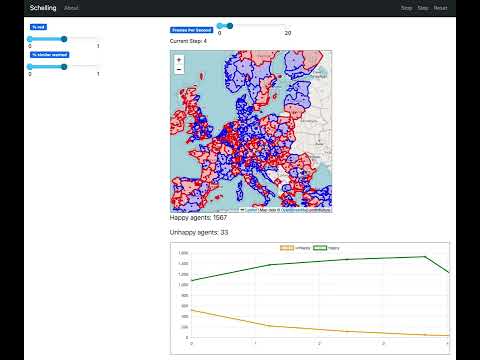Toggle the unhappy legend swatch in chart
The height and width of the screenshot is (360, 480).
click(x=287, y=248)
